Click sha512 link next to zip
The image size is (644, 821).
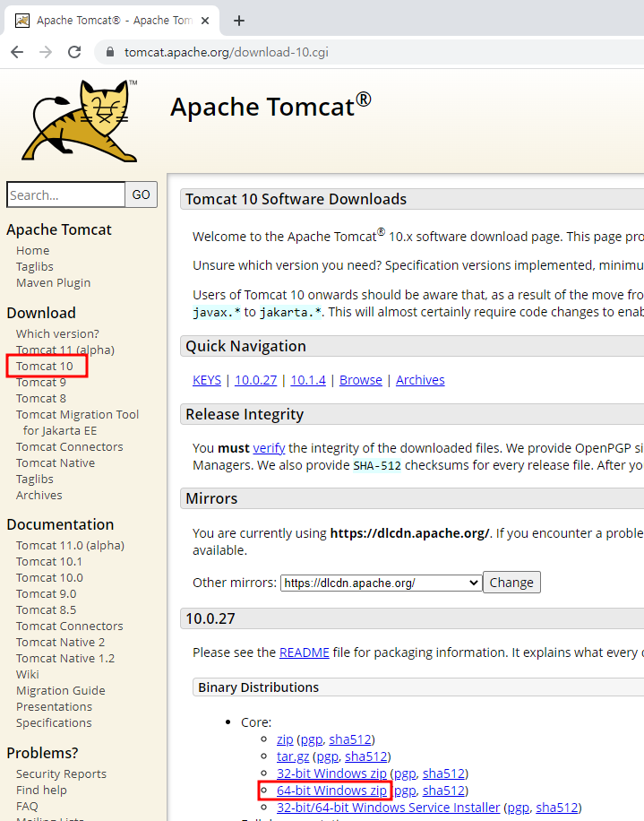[x=350, y=739]
